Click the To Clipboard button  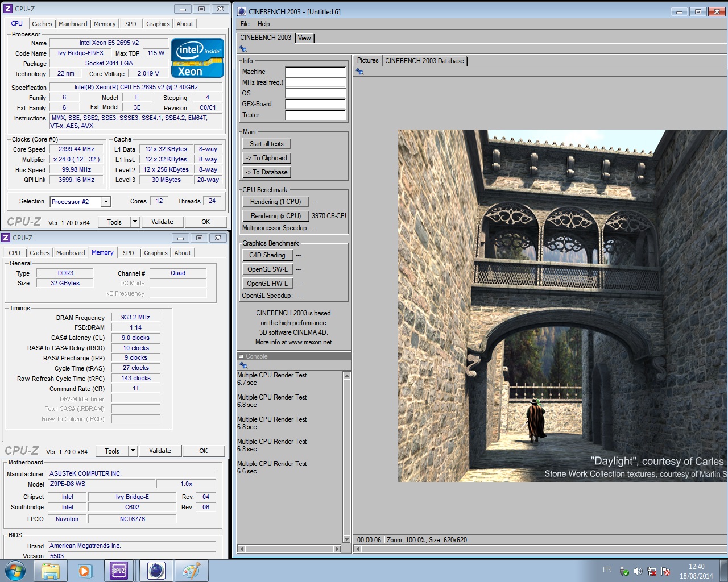coord(267,158)
